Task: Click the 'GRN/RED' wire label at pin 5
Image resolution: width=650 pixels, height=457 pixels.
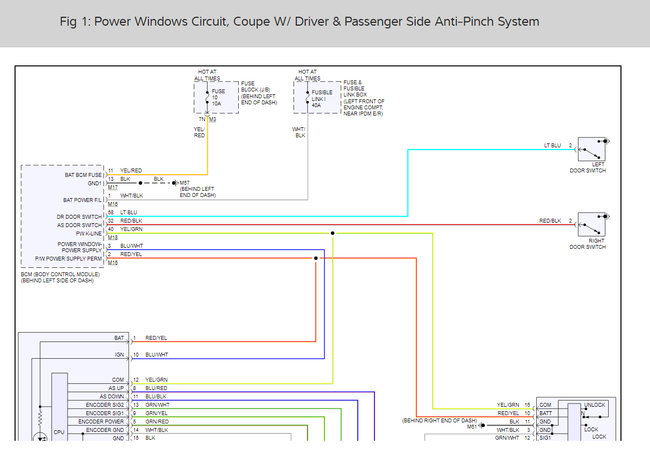Action: point(157,421)
